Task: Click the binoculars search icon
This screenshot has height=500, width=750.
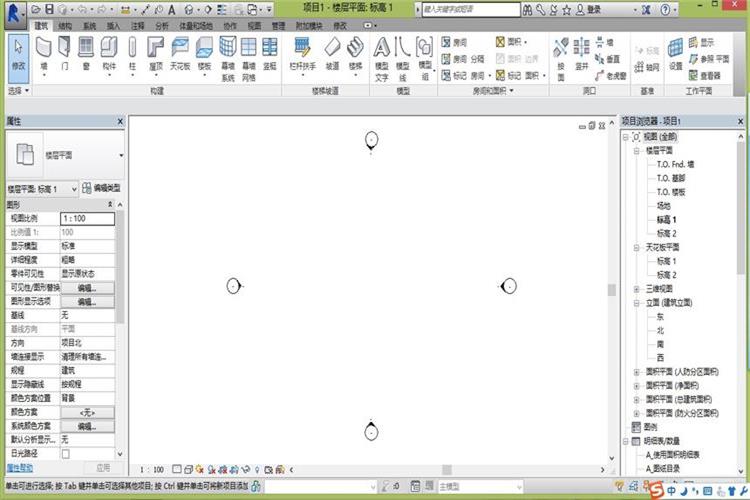Action: (527, 10)
